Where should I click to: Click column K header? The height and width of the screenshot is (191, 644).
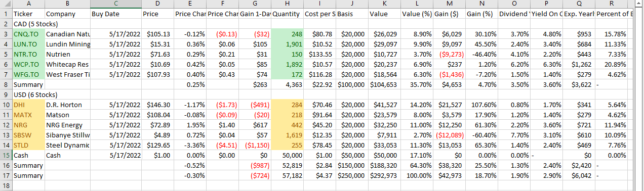[384, 4]
